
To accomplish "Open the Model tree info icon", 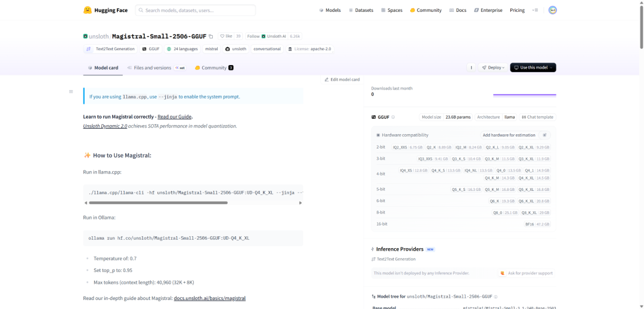I will pos(496,296).
